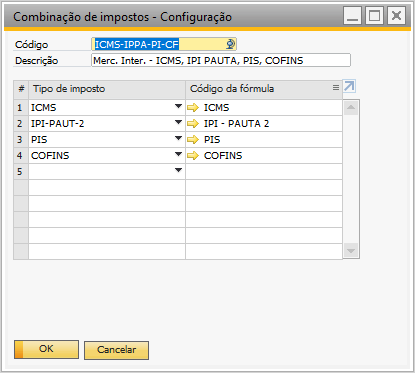This screenshot has width=415, height=373.
Task: Maximize the Combinação de impostos window
Action: [x=374, y=16]
